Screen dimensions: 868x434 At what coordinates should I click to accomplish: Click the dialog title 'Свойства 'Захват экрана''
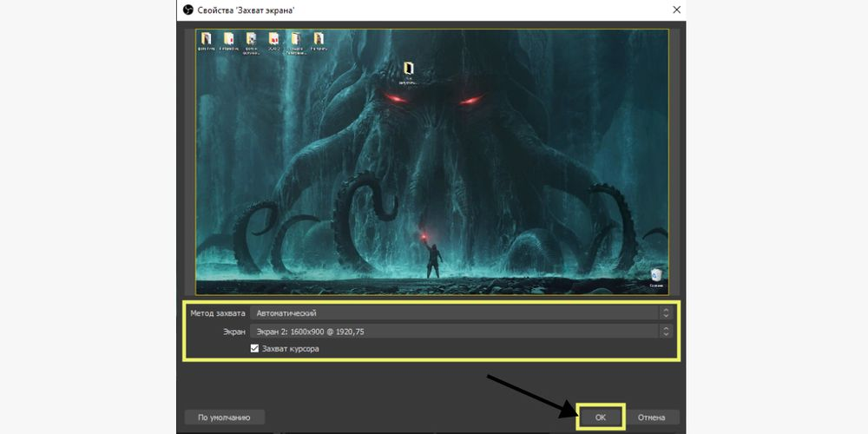coord(246,10)
